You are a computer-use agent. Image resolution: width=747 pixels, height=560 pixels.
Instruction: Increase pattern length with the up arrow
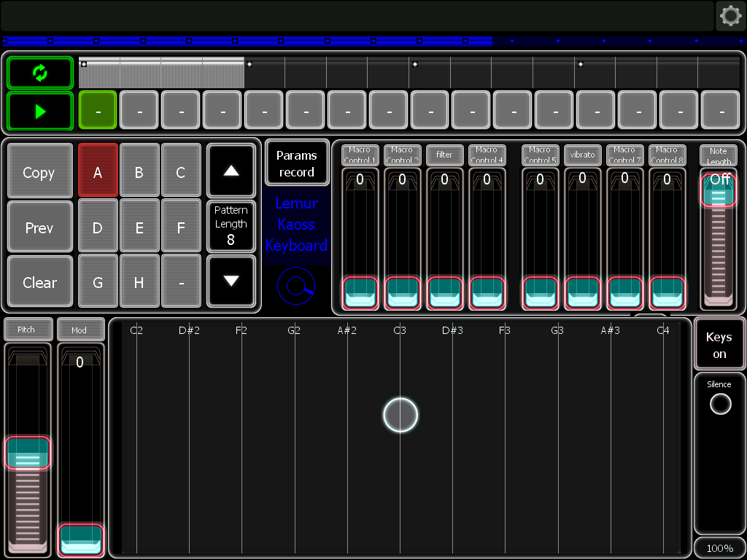coord(231,170)
